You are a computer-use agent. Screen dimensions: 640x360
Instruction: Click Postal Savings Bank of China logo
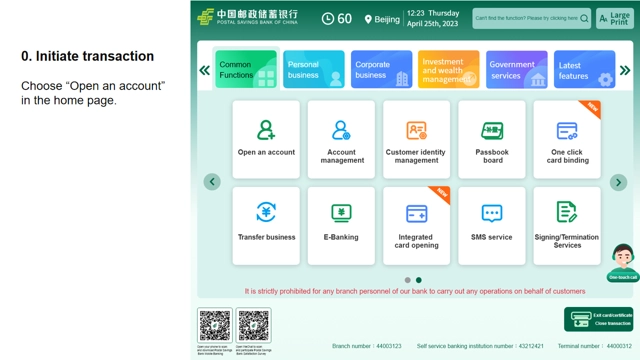(x=247, y=17)
